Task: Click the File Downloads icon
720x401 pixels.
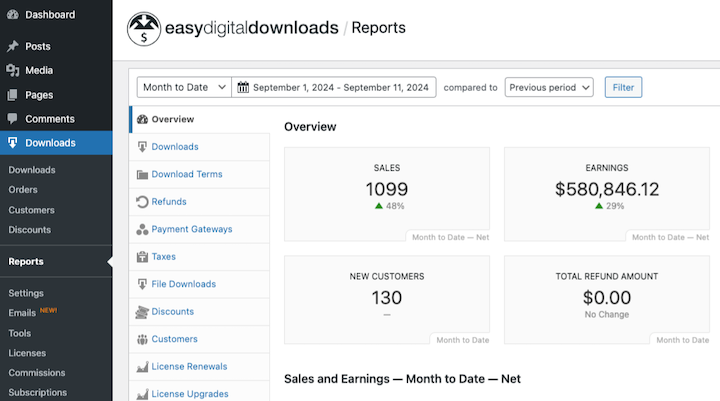Action: pyautogui.click(x=142, y=284)
